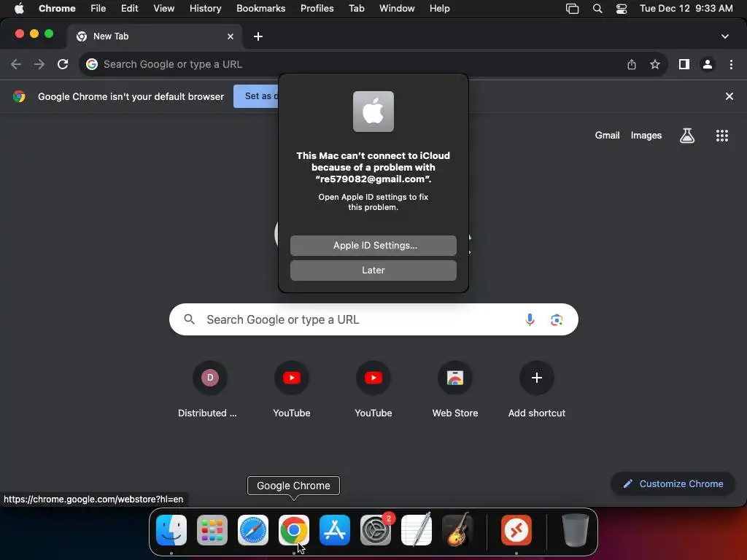Screen dimensions: 747x560
Task: Open the View menu
Action: 164,9
